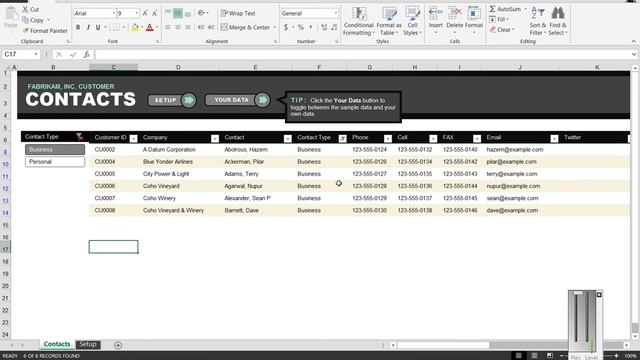Open the Format as Table gallery
640x360 pixels.
pyautogui.click(x=389, y=22)
